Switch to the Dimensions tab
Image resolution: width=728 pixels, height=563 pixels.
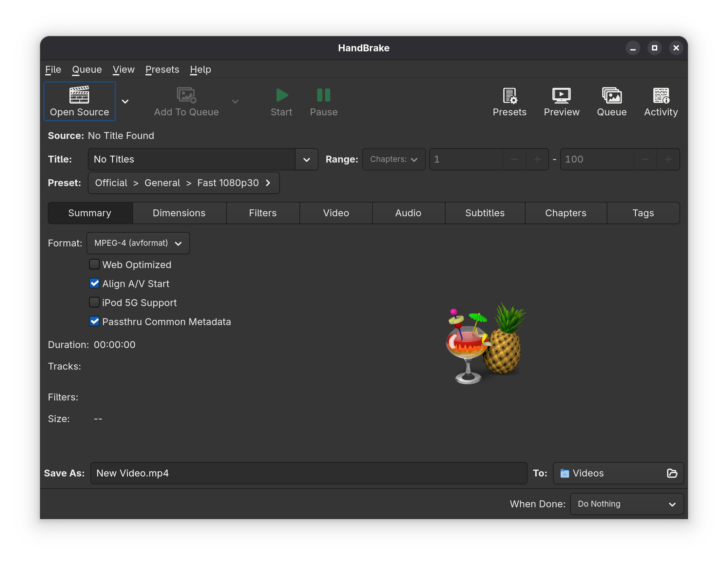[179, 213]
